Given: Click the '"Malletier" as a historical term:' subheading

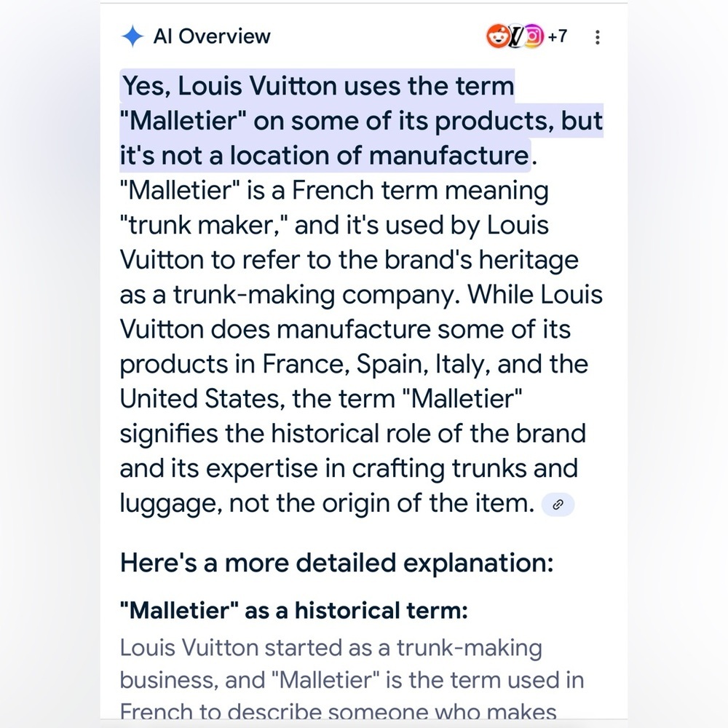Looking at the screenshot, I should pos(293,611).
